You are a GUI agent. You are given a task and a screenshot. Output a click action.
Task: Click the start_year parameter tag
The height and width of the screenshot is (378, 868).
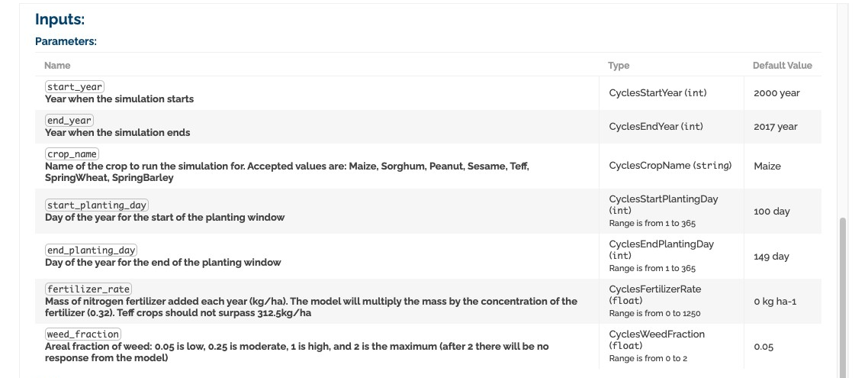pyautogui.click(x=75, y=87)
